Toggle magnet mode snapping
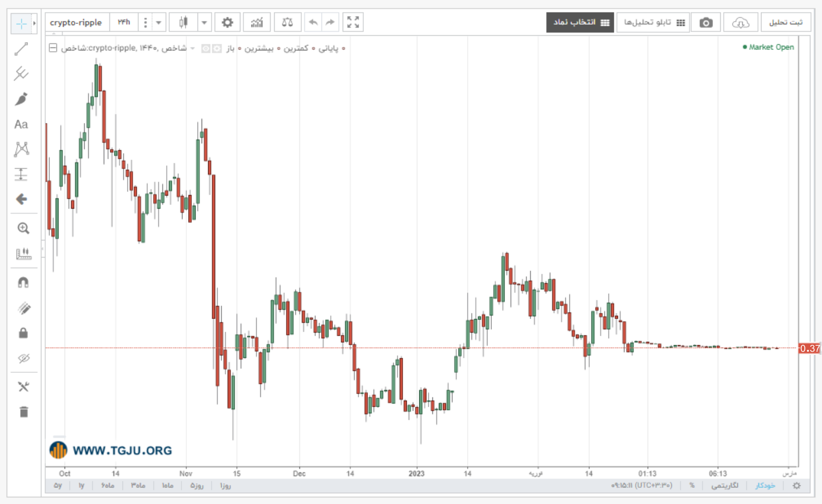 point(23,283)
